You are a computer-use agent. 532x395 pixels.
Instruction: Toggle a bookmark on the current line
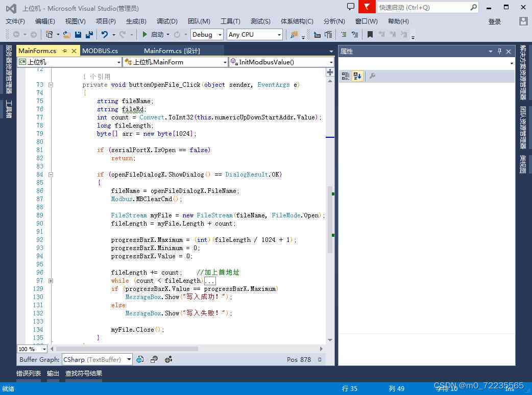[x=370, y=34]
